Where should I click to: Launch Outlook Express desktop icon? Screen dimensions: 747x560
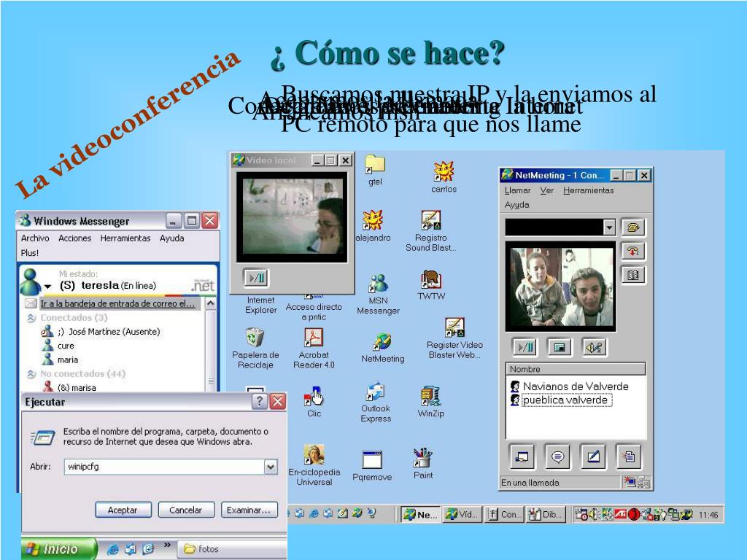click(376, 402)
